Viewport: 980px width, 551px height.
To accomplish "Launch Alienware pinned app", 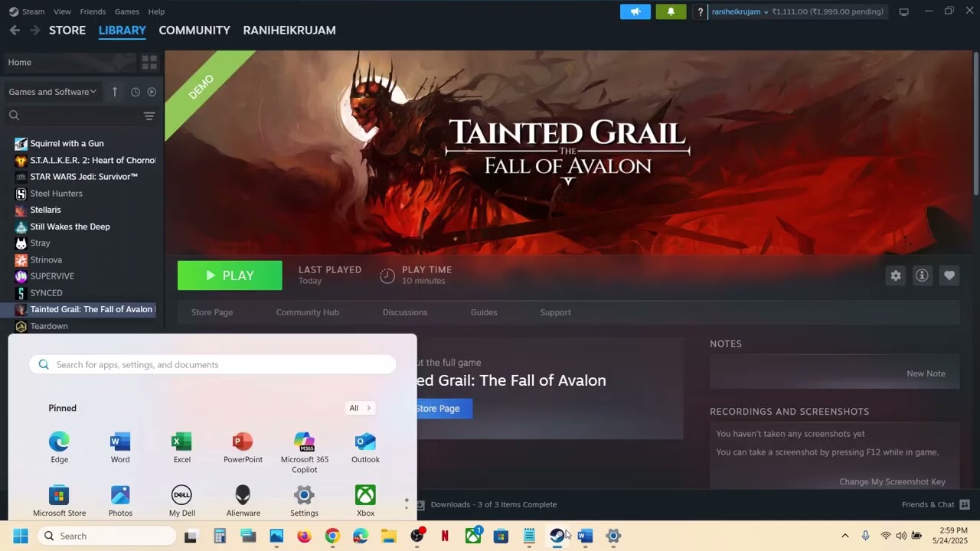I will [x=243, y=501].
